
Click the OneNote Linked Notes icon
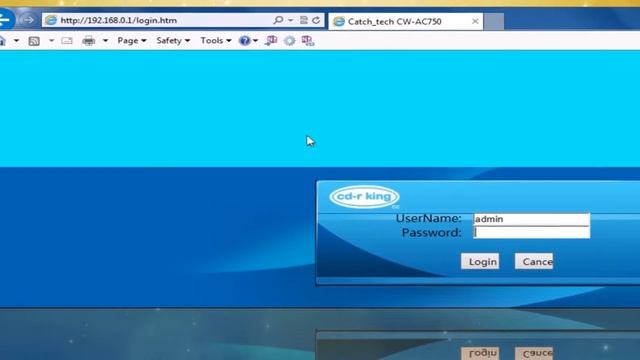click(x=308, y=41)
